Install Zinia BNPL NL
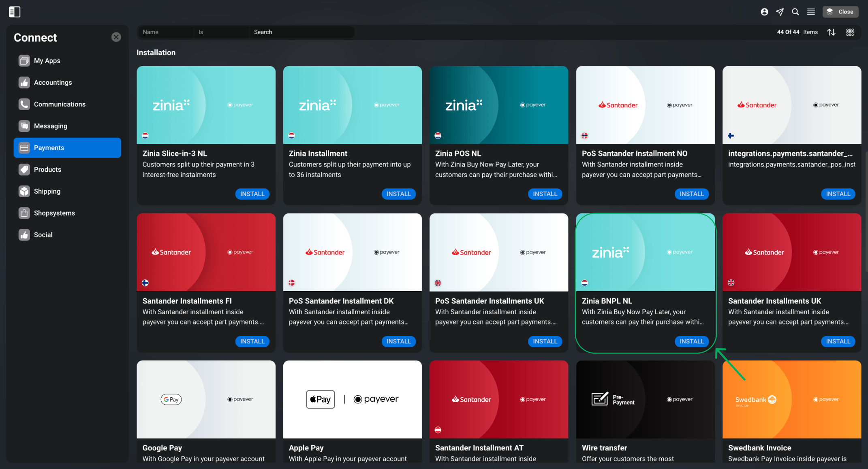Viewport: 868px width, 469px height. click(x=692, y=341)
